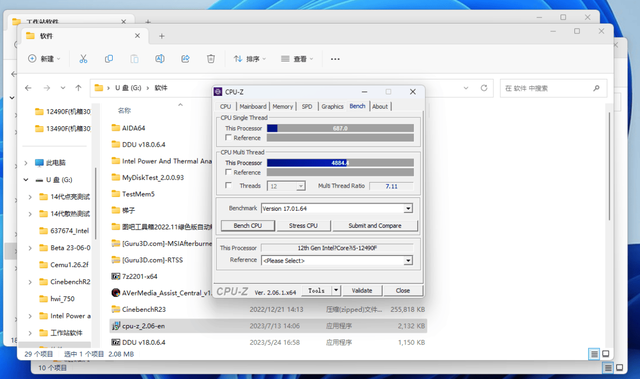Go forward with the right arrow button
The width and height of the screenshot is (640, 379).
(x=47, y=88)
